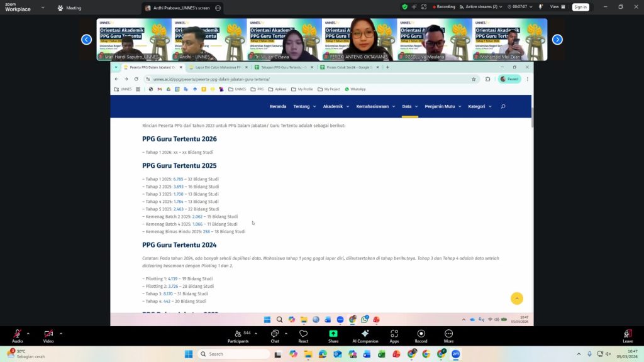
Task: Open the React emoji icon
Action: 303,334
